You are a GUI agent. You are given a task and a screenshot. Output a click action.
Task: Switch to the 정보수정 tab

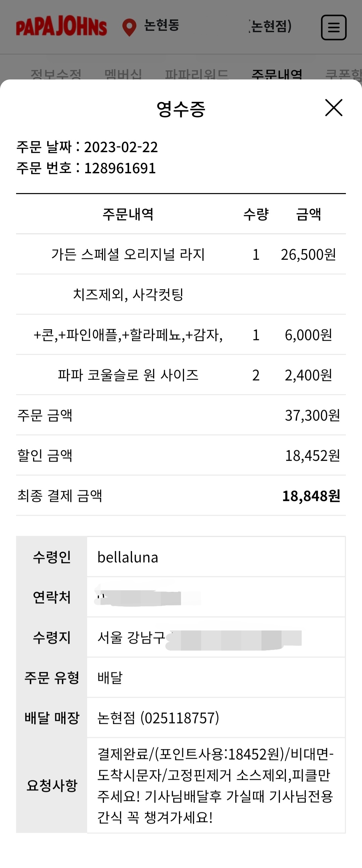pyautogui.click(x=56, y=74)
